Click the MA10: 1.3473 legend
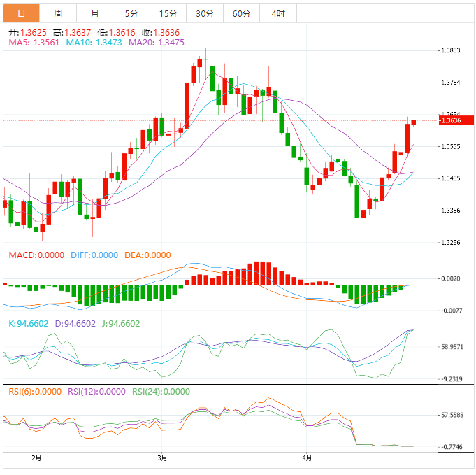The height and width of the screenshot is (475, 476). (94, 42)
